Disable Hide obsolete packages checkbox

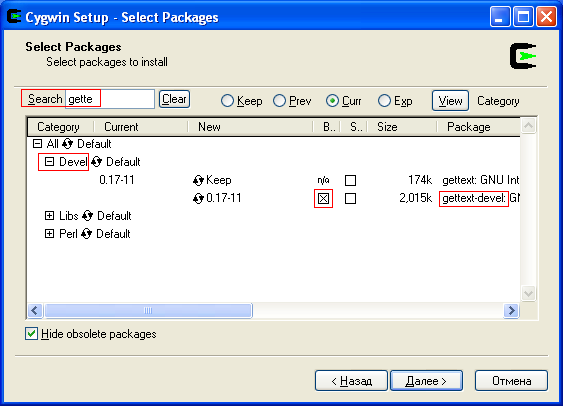point(31,333)
